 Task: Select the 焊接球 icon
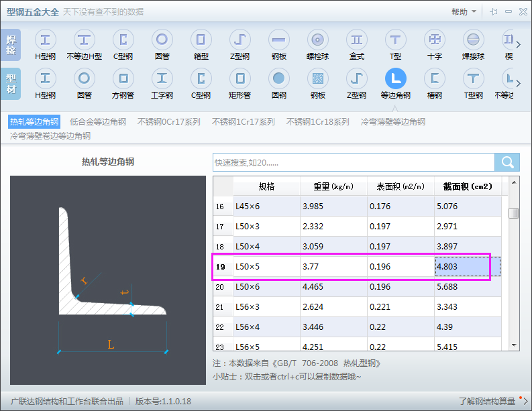click(474, 40)
